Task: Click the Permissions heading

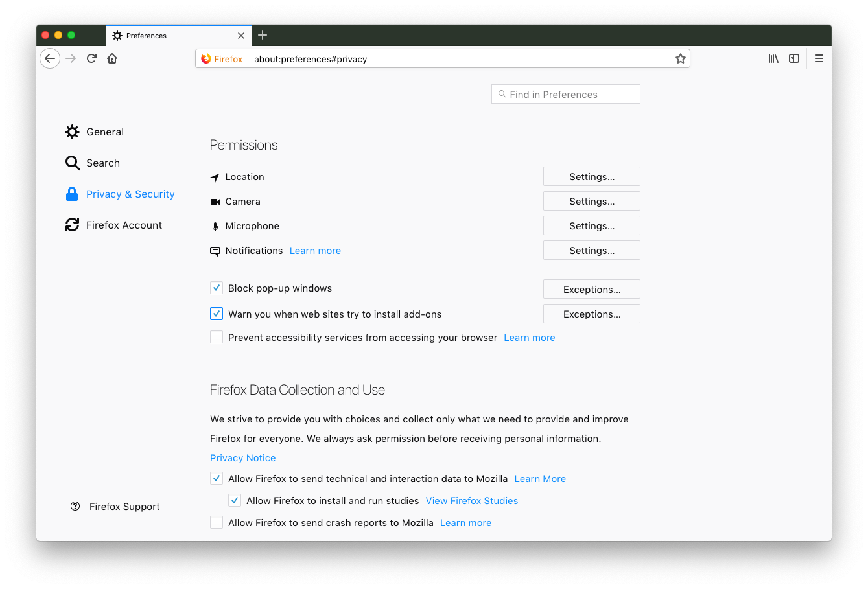Action: pos(244,145)
